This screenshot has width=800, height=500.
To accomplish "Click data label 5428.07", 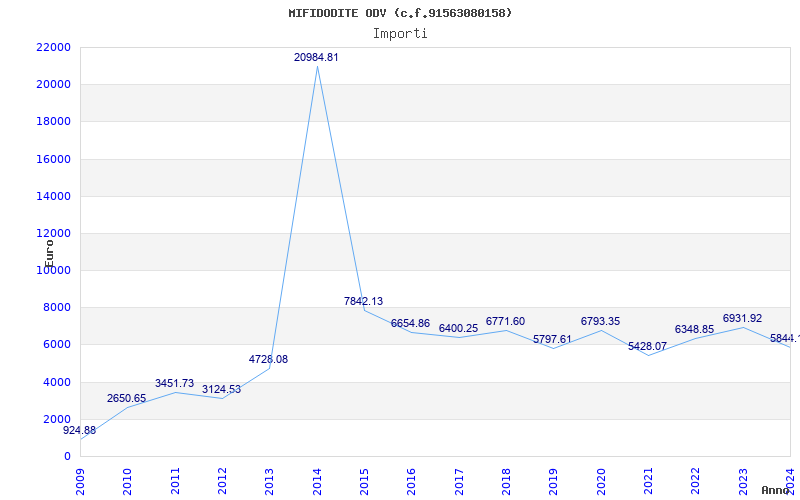I will [x=647, y=347].
